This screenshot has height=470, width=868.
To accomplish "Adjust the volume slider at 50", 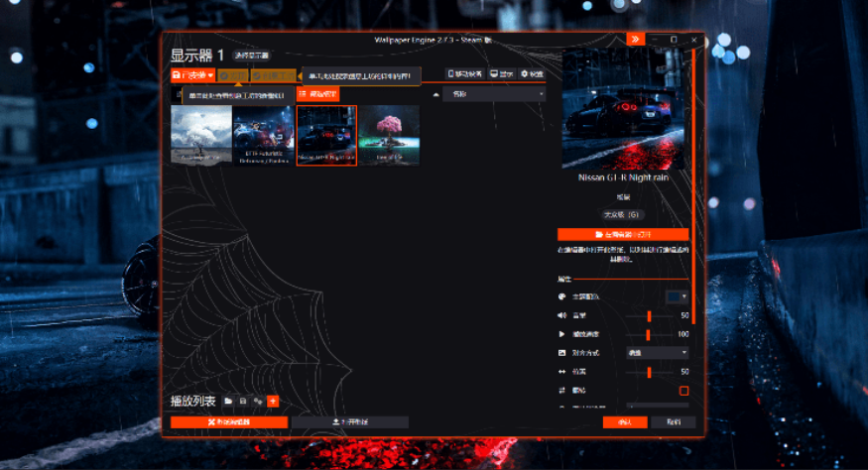I will [x=650, y=315].
